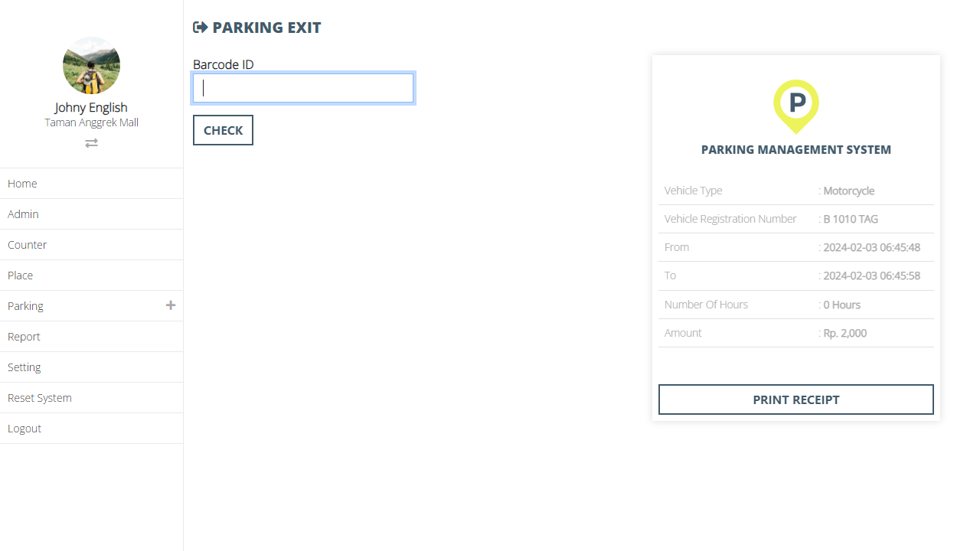The height and width of the screenshot is (551, 980).
Task: Click Johny English's profile avatar
Action: tap(91, 66)
